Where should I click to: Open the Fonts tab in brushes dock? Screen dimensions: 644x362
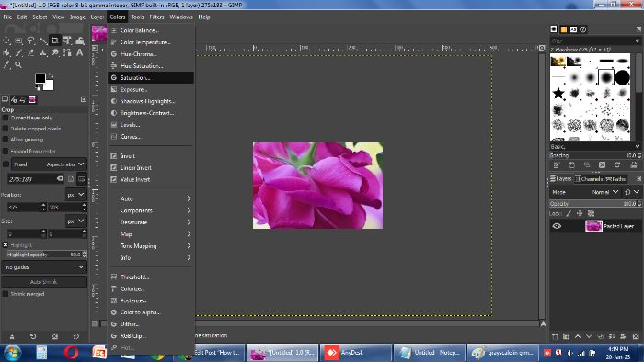(x=574, y=29)
